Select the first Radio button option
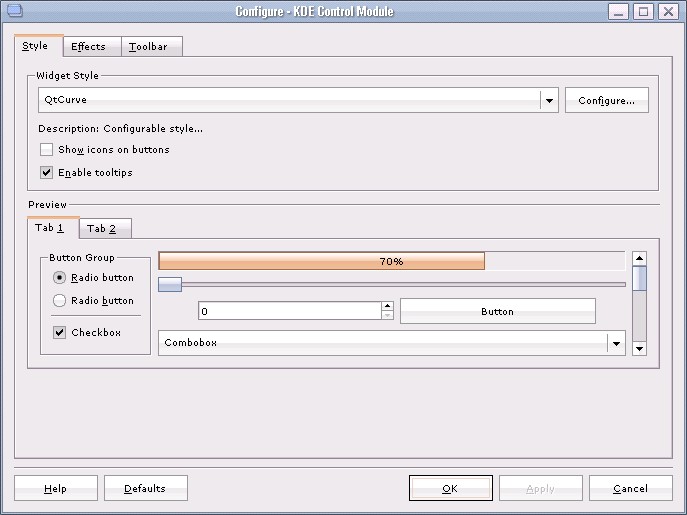The image size is (687, 515). pyautogui.click(x=59, y=277)
